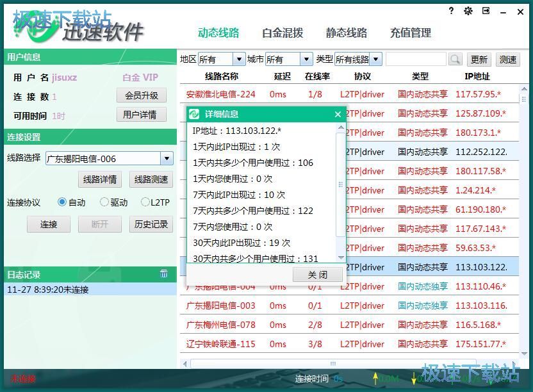Image resolution: width=533 pixels, height=392 pixels.
Task: Click the logout icon in the title bar
Action: click(485, 11)
